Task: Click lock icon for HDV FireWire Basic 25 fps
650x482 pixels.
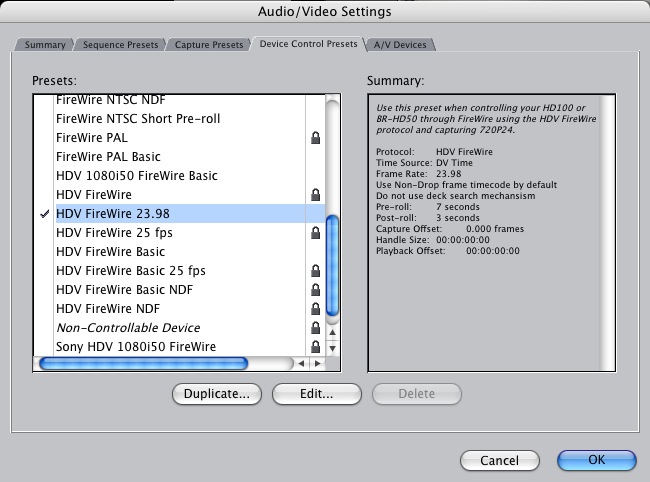Action: pos(316,271)
